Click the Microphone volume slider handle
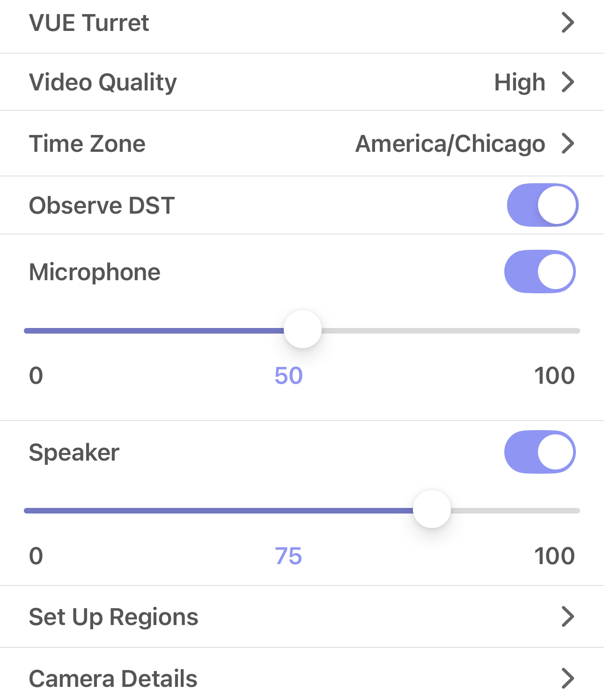The image size is (604, 700). click(x=302, y=329)
